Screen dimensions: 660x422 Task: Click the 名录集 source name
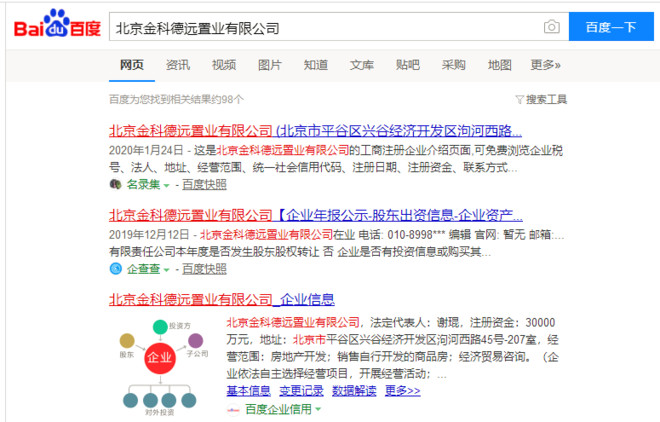(143, 184)
